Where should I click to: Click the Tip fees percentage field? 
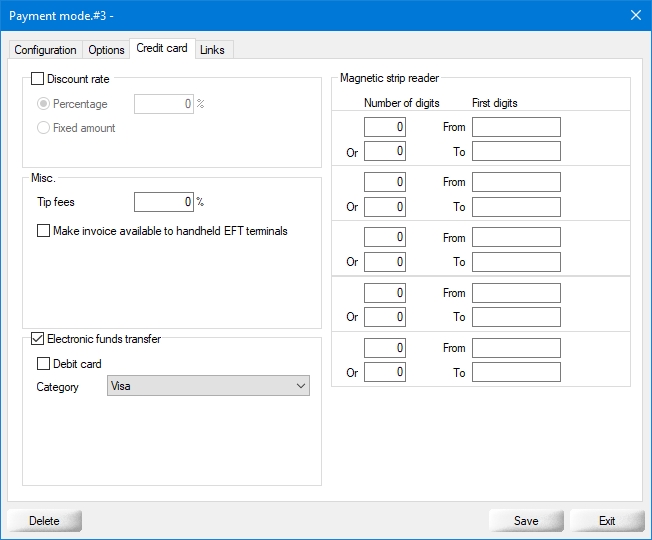click(x=163, y=202)
